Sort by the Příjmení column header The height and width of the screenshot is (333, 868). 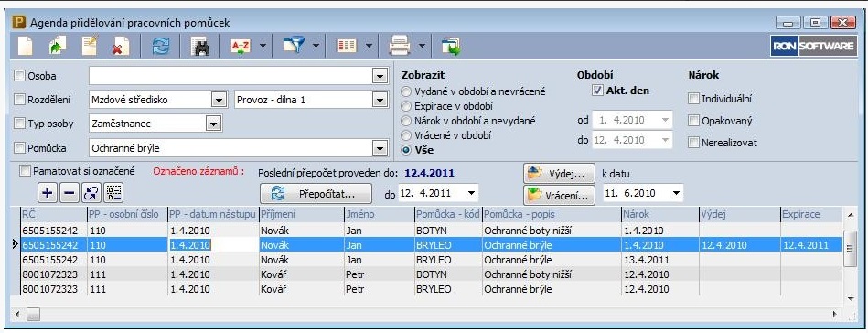coord(301,214)
